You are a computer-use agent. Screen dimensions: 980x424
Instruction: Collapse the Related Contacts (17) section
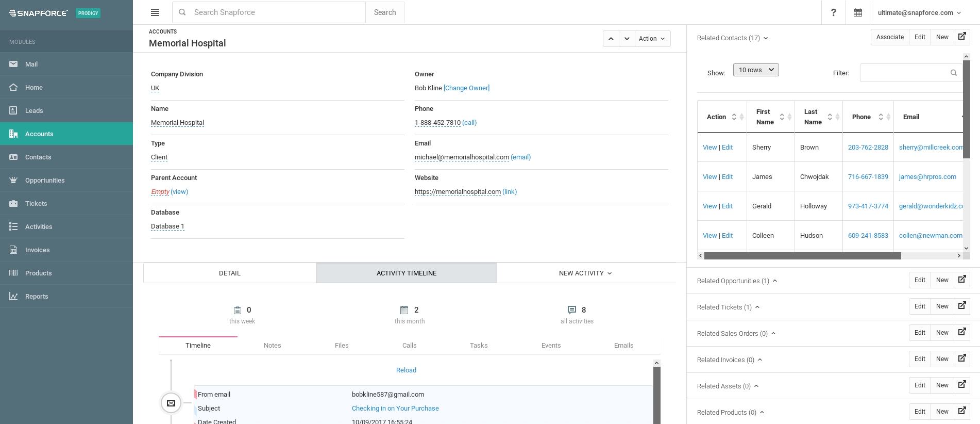[x=732, y=38]
